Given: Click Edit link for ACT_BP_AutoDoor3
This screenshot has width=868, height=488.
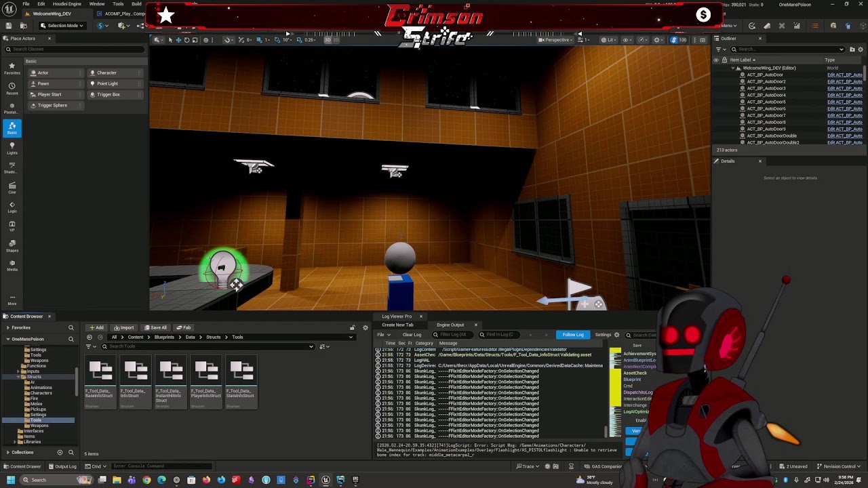Looking at the screenshot, I should pos(844,88).
